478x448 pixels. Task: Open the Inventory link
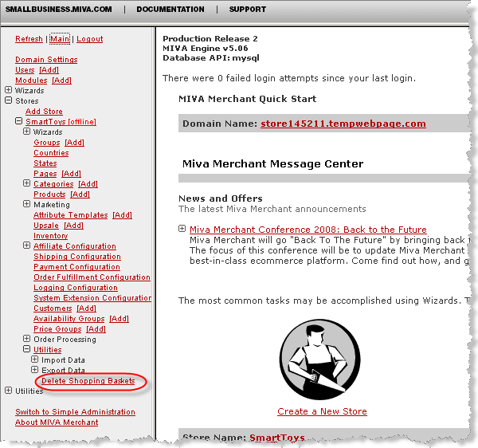(51, 236)
